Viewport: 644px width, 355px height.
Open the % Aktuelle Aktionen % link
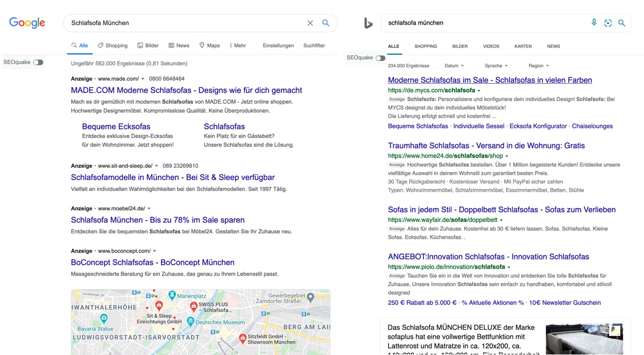(493, 302)
